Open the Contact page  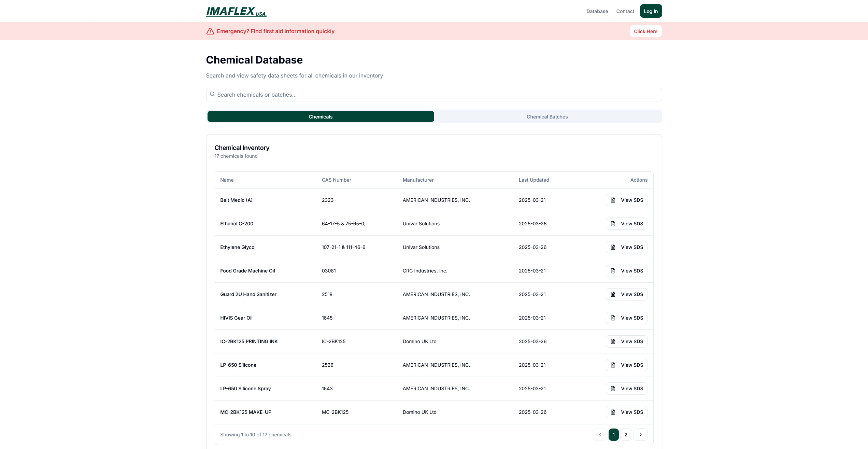[625, 11]
